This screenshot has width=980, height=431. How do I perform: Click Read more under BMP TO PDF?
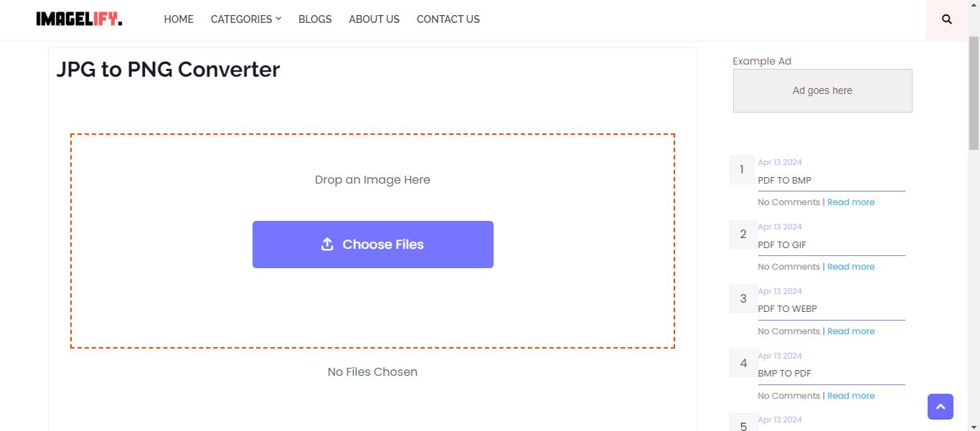[851, 395]
